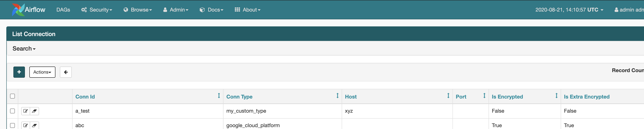Open the UTC timezone dropdown
644x129 pixels.
[x=569, y=10]
